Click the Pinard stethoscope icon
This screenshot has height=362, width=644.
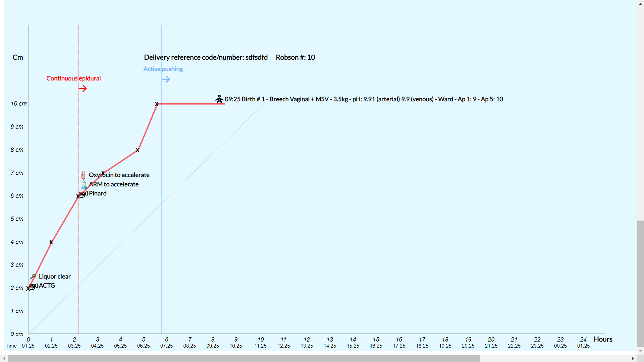point(84,194)
